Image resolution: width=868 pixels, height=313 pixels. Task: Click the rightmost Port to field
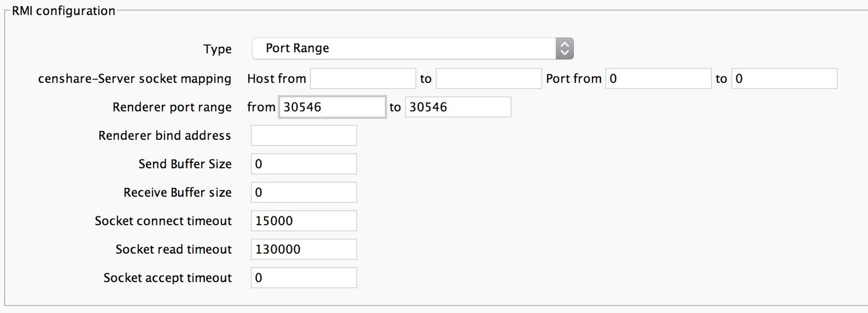(784, 78)
